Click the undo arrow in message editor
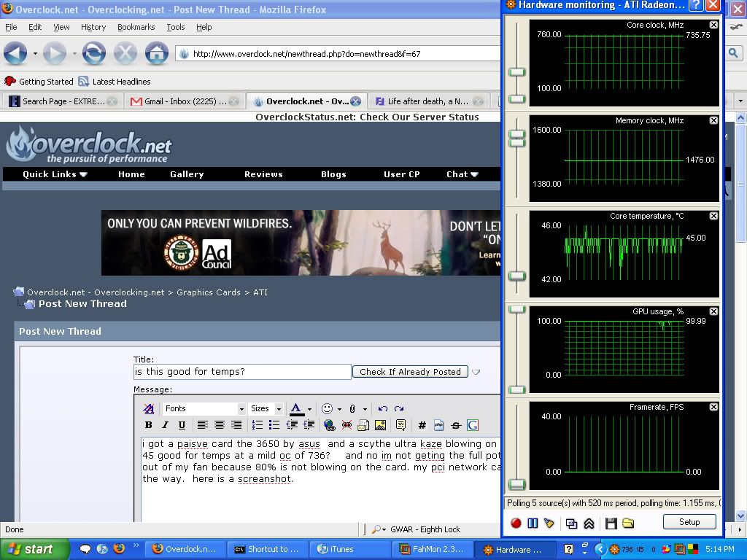Viewport: 747px width, 560px height. [382, 409]
